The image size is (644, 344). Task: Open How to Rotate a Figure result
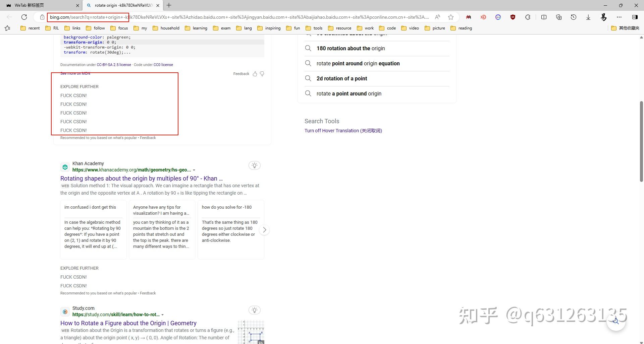(x=128, y=323)
